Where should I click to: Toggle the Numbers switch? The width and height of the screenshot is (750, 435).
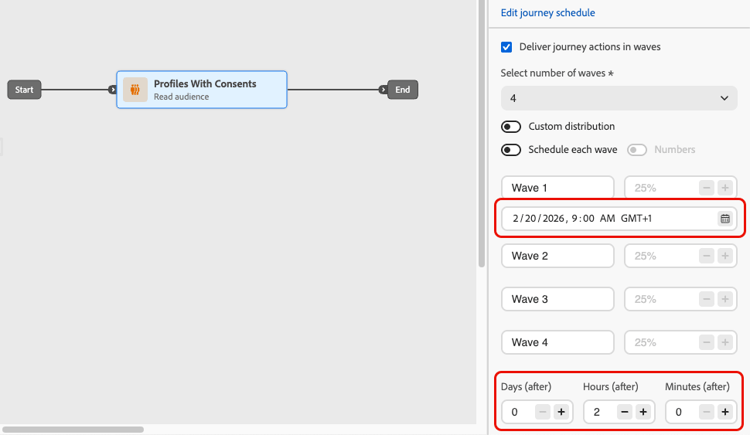636,150
